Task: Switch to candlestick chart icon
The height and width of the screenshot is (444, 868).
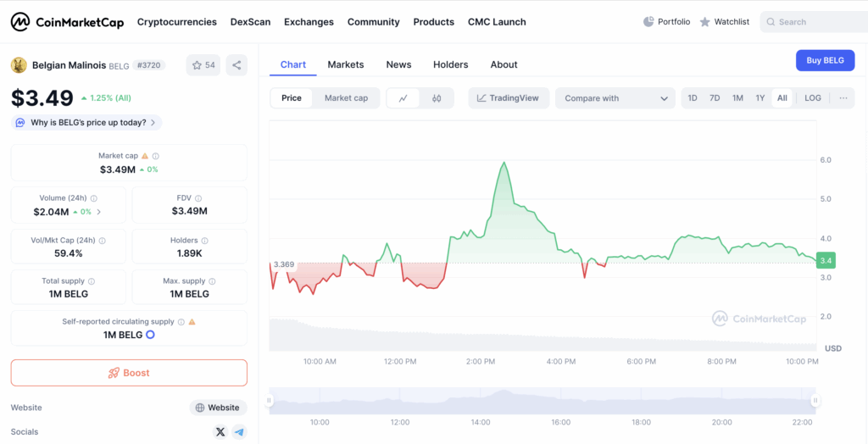Action: tap(437, 98)
